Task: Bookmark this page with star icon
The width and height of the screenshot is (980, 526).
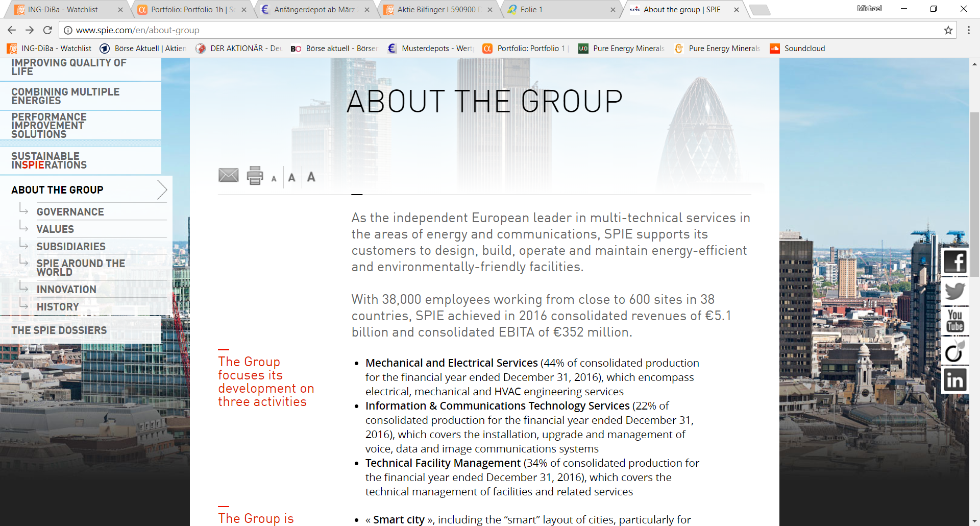Action: click(x=948, y=30)
